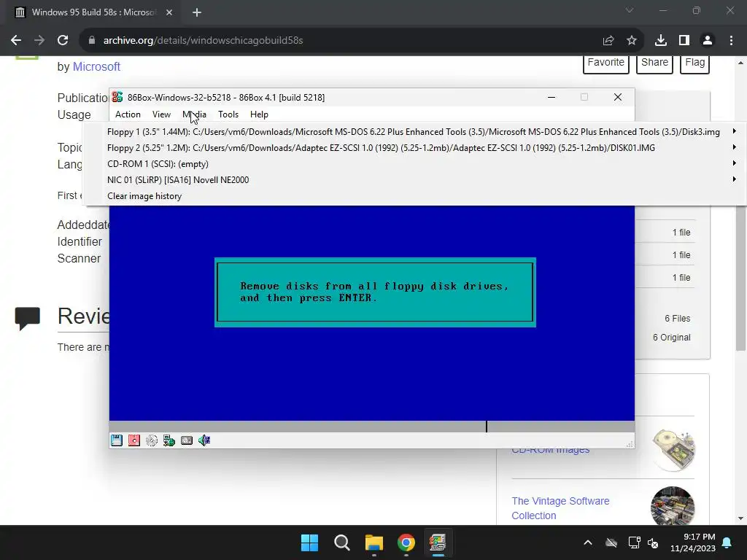This screenshot has height=560, width=747.
Task: Toggle Chrome side panel icon
Action: click(x=684, y=41)
